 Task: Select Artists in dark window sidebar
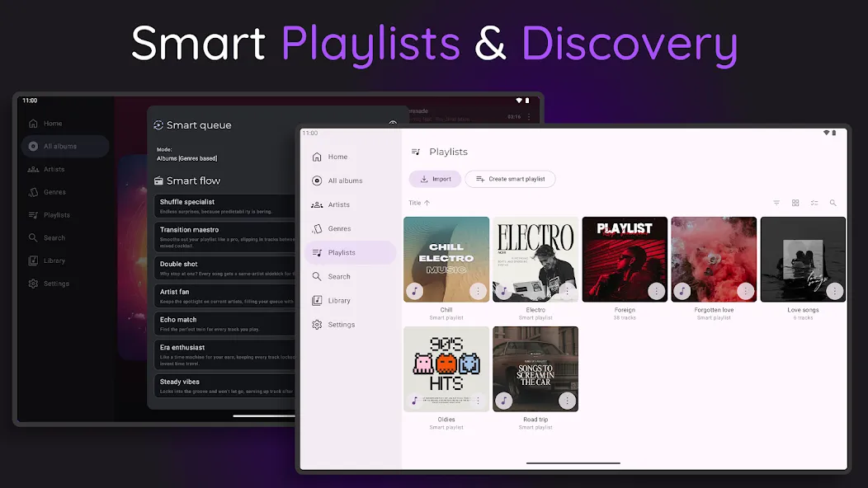[x=65, y=169]
